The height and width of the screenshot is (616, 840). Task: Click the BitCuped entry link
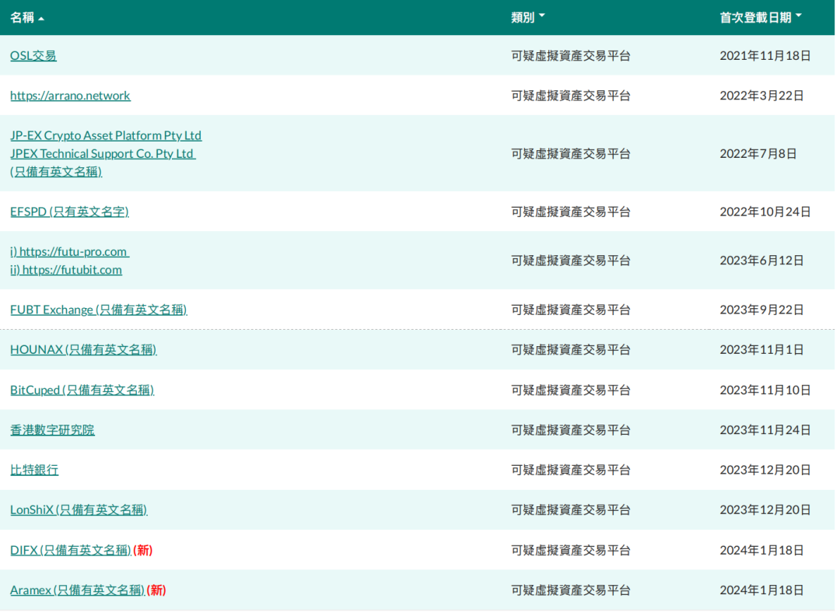coord(82,390)
